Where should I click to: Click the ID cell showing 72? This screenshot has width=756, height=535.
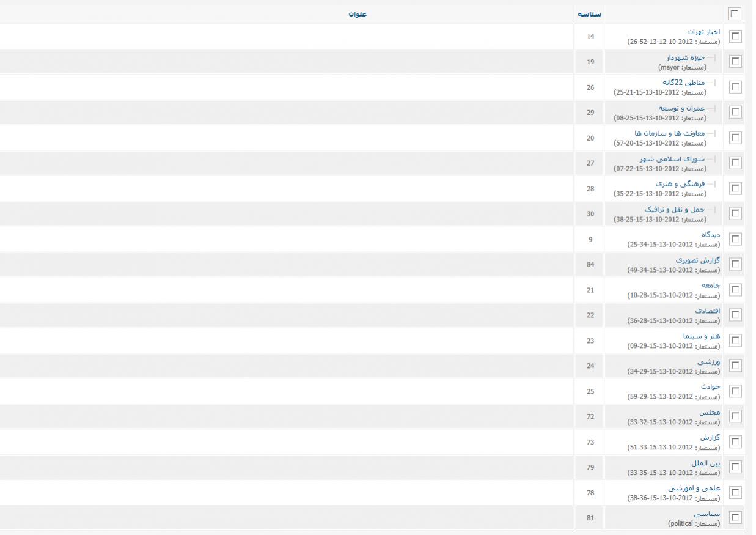tap(590, 417)
